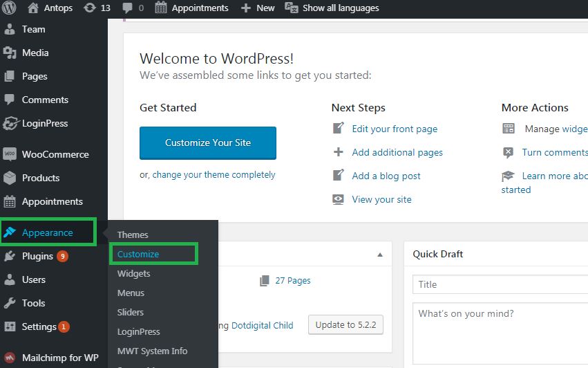Click the graduation cap Learn more icon

click(x=508, y=176)
